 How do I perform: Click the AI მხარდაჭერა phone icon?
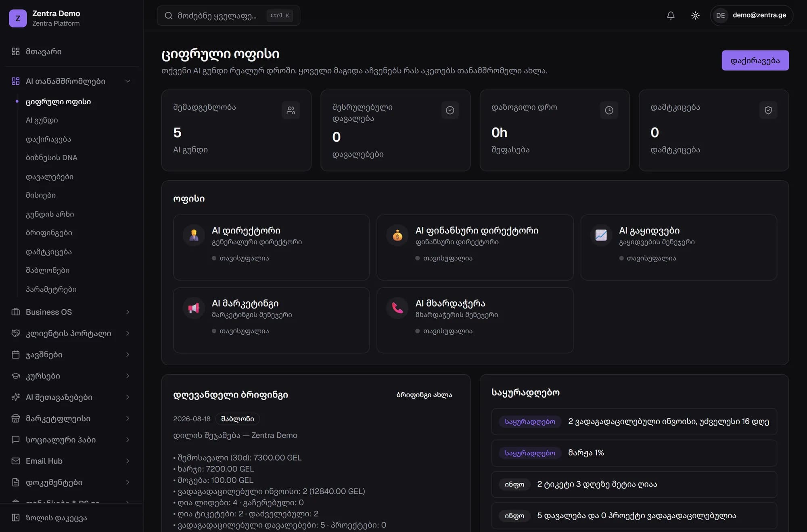click(x=397, y=308)
